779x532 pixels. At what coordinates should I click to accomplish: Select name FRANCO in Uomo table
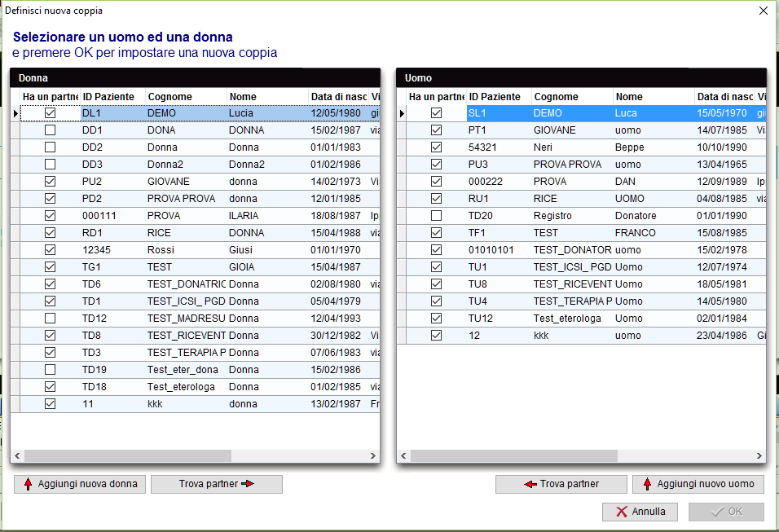click(654, 232)
